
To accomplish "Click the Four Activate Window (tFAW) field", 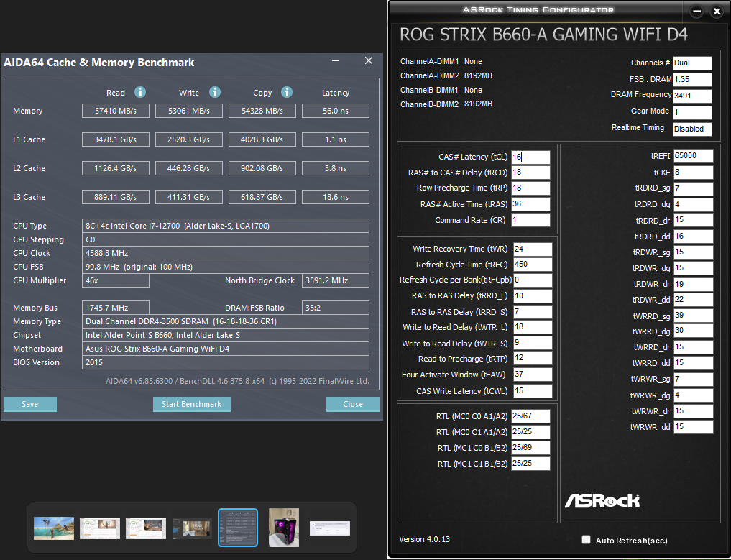I will click(533, 375).
